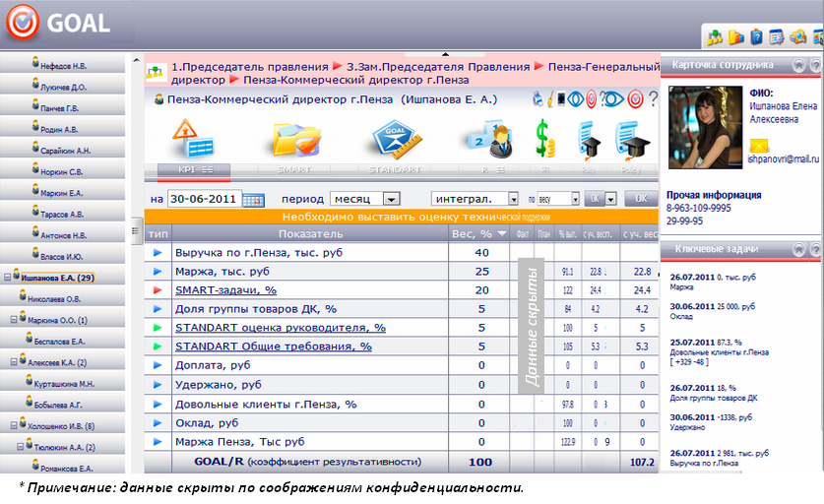
Task: Open STANDART Общие требования, % link
Action: [x=274, y=346]
